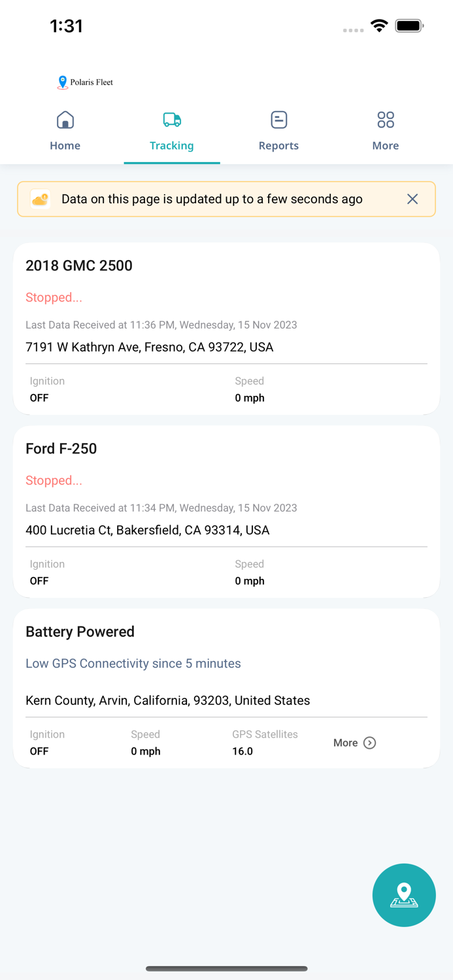Expand More details on Battery Powered
Screen dimensions: 453x980
coord(346,743)
